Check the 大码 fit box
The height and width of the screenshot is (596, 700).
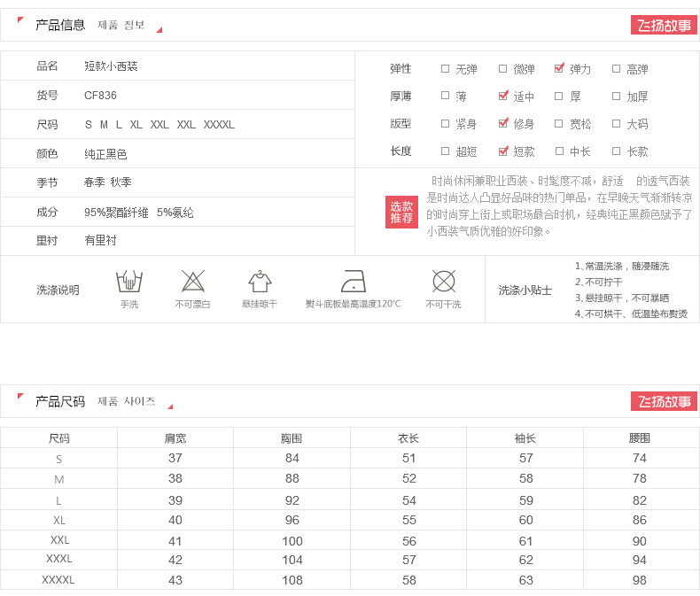tap(616, 124)
